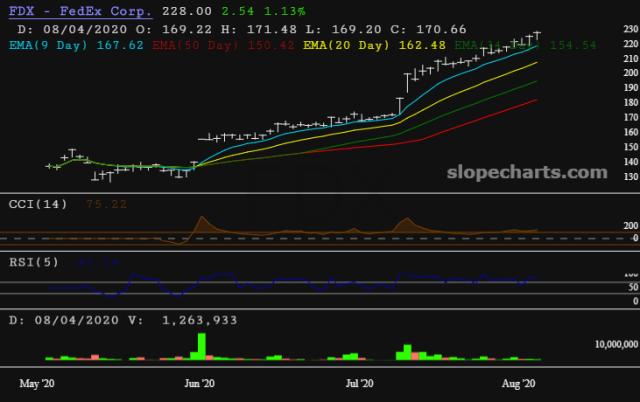Click the 130 price axis label
Image resolution: width=640 pixels, height=402 pixels.
[x=631, y=177]
